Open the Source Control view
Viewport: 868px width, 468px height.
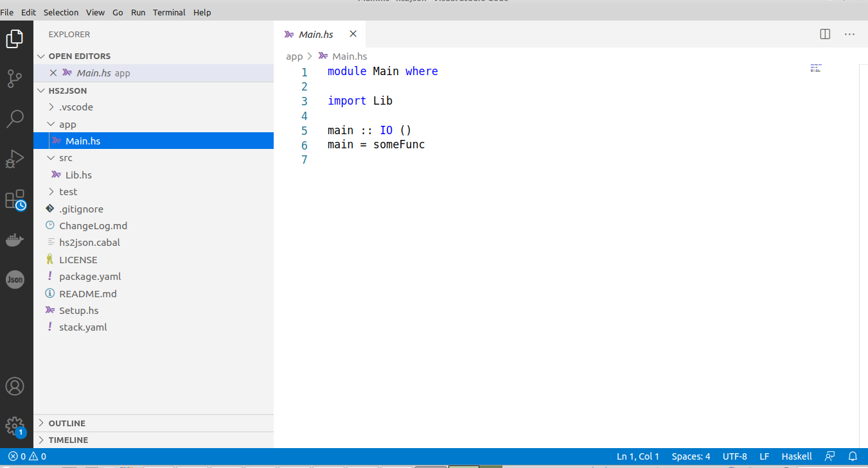(15, 78)
